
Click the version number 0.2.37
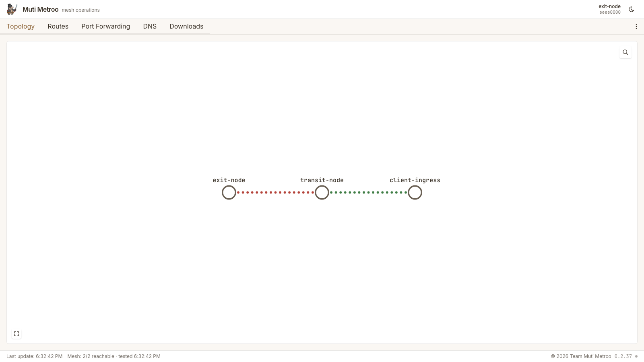[x=623, y=356]
